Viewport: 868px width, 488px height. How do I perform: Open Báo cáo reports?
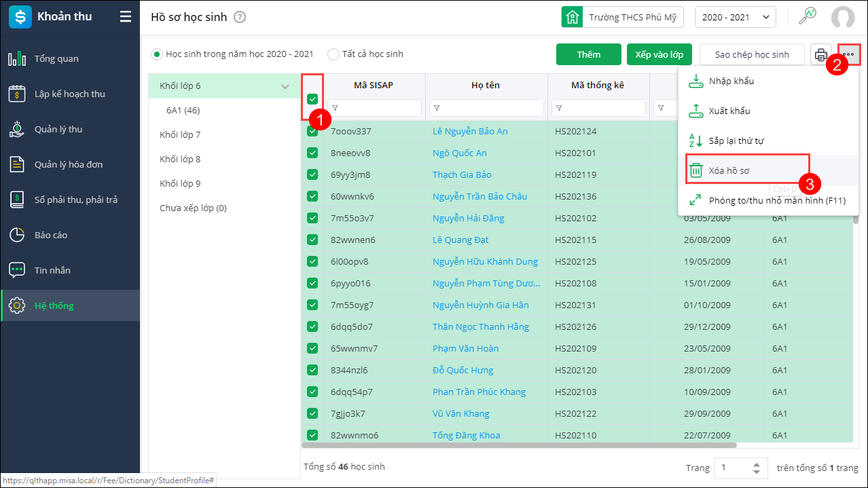[70, 235]
